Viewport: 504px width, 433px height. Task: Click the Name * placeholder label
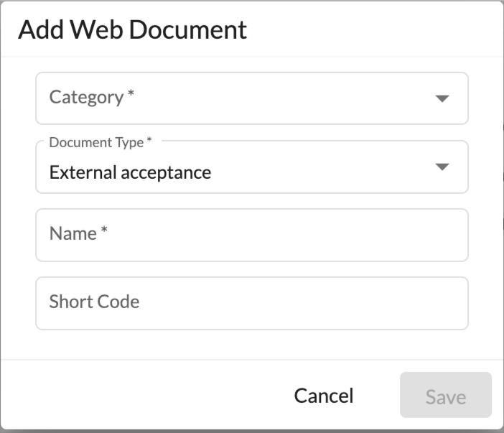click(78, 233)
